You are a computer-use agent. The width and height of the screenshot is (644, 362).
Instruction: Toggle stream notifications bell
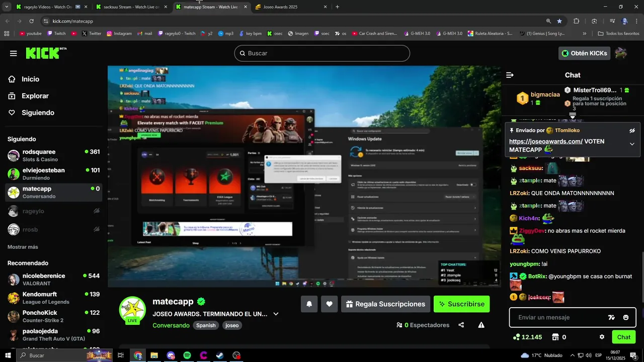(x=309, y=304)
